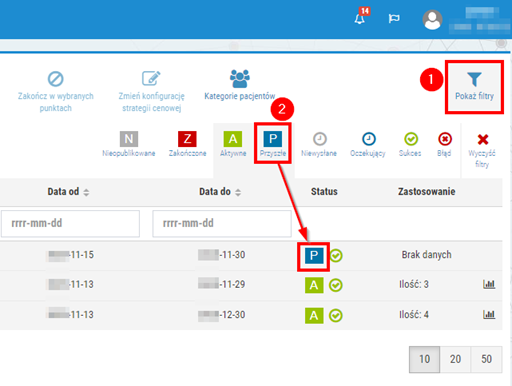Toggle the Zakończone filter
This screenshot has width=512, height=386.
(187, 144)
